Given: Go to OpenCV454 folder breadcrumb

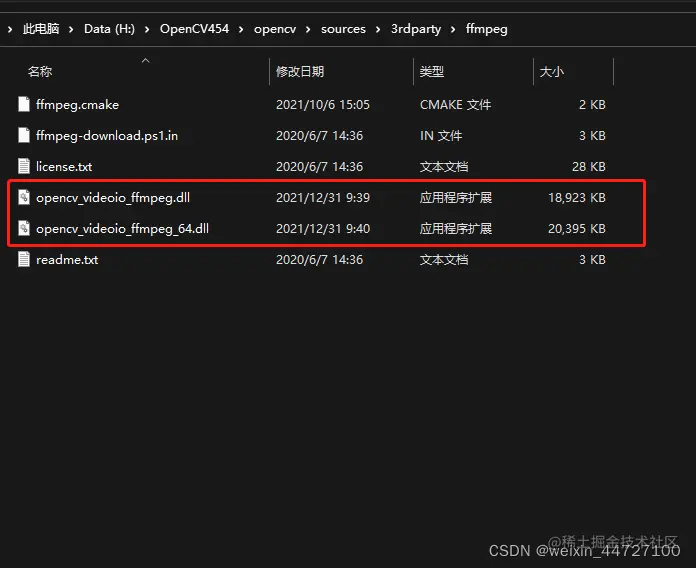Looking at the screenshot, I should click(x=194, y=29).
